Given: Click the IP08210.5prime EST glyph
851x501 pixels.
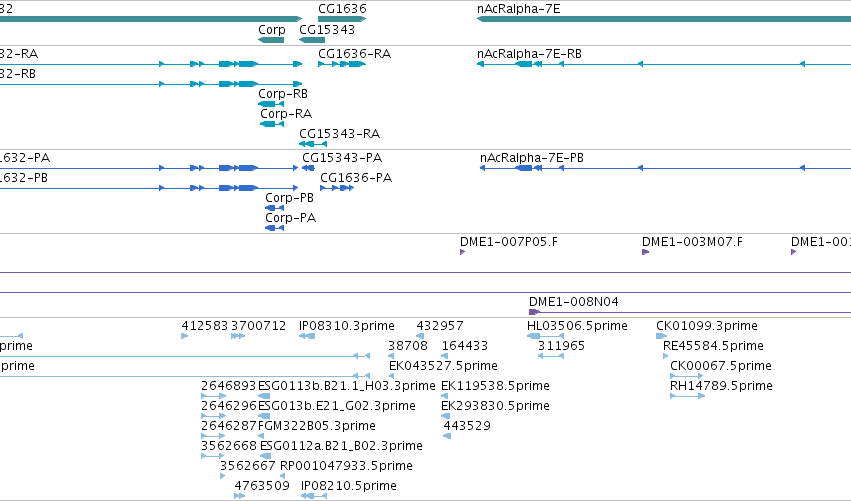Looking at the screenshot, I should pos(314,496).
